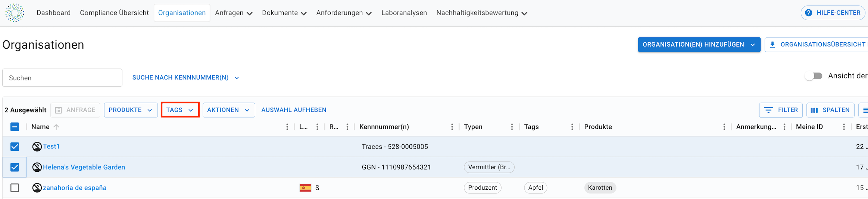The image size is (868, 199).
Task: Open the Hilfe-Center help button
Action: (x=833, y=13)
